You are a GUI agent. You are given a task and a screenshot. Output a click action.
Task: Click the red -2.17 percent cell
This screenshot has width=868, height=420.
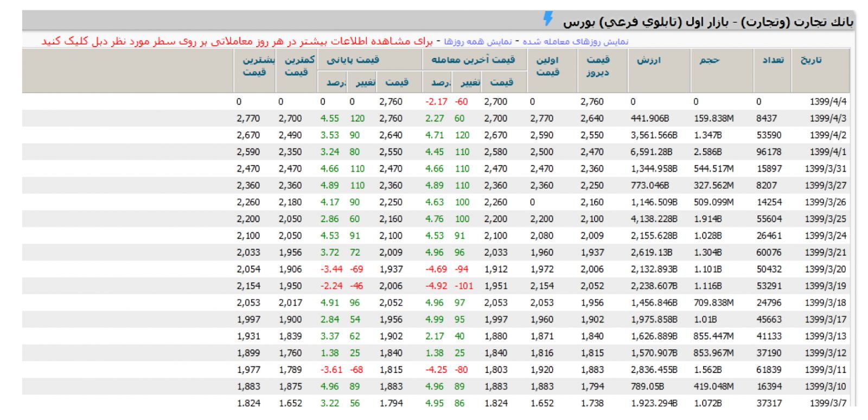[436, 101]
